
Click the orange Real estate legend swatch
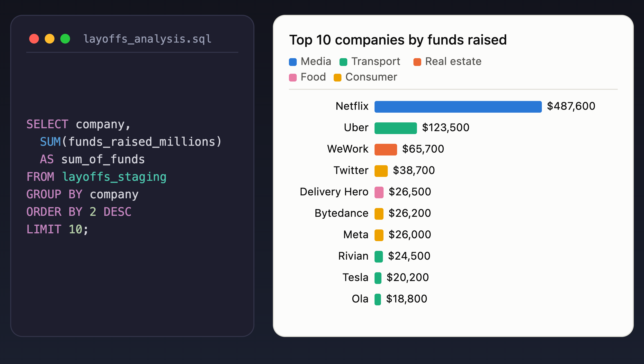417,62
